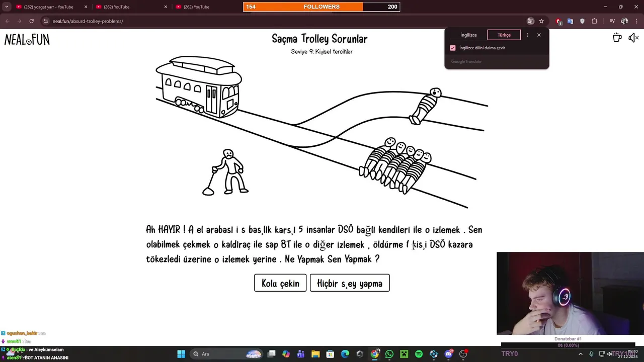Open Microsoft Edge from the taskbar
The image size is (644, 362).
click(345, 354)
